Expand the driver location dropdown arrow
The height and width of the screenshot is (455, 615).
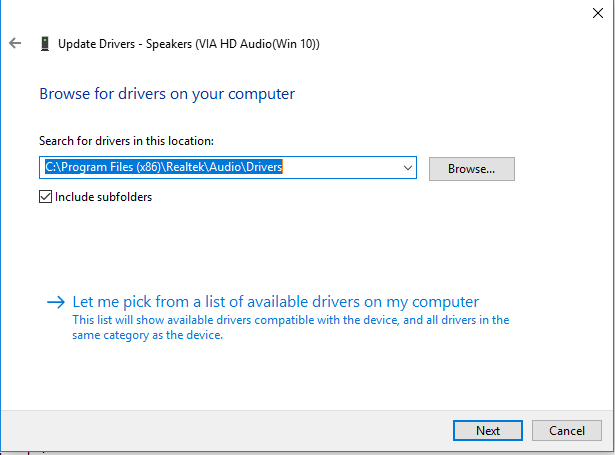click(406, 169)
